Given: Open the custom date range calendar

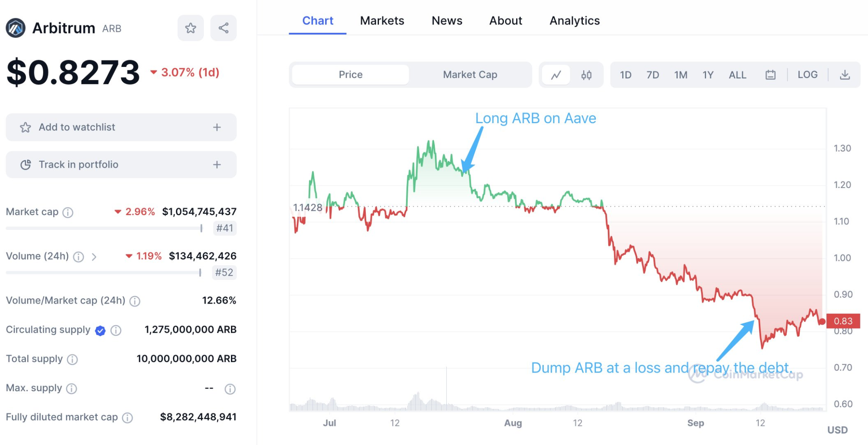Looking at the screenshot, I should point(771,75).
